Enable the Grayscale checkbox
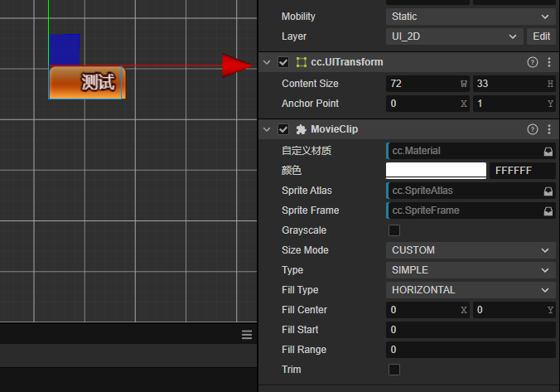Screen dimensions: 560x392 (394, 230)
